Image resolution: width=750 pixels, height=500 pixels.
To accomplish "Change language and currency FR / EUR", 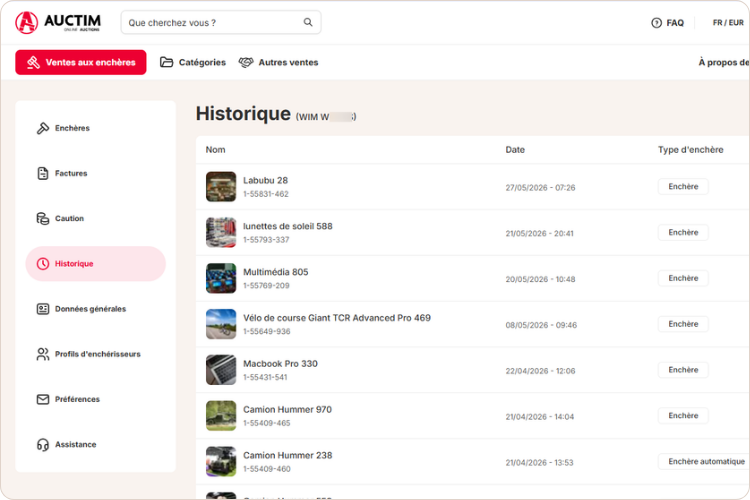I will 728,22.
